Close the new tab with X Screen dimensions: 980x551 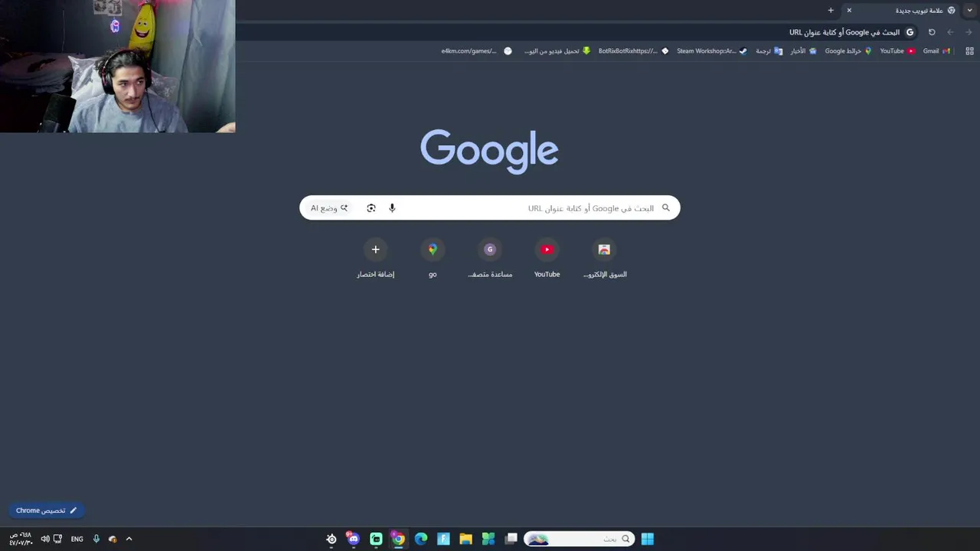tap(849, 10)
